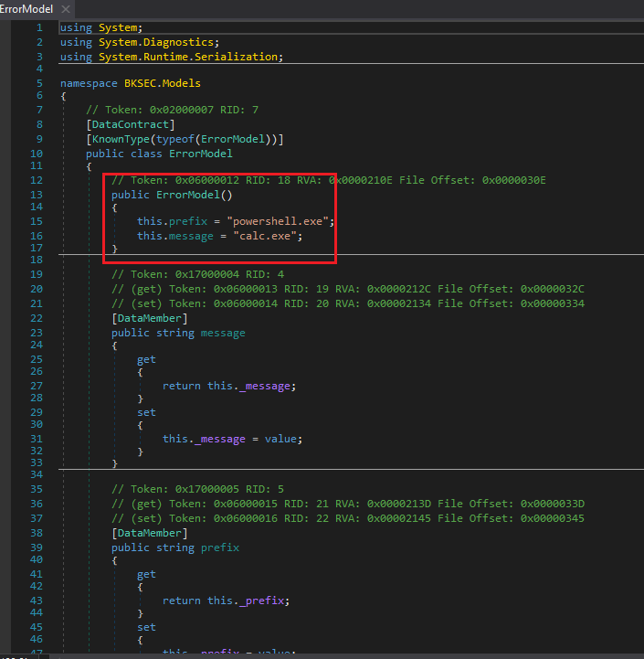
Task: Click the (get) Token 0x06000015 comment
Action: coord(348,504)
